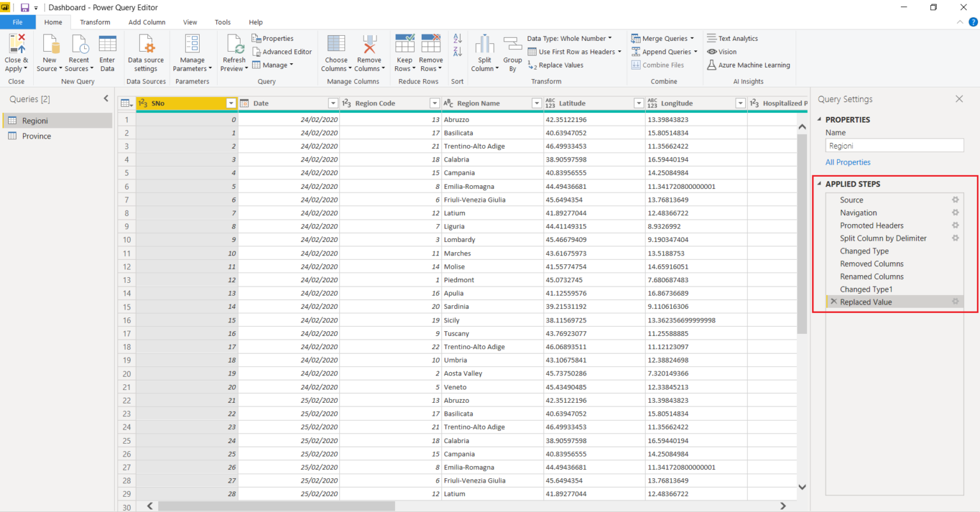Image resolution: width=980 pixels, height=512 pixels.
Task: Open SNo column filter dropdown
Action: pyautogui.click(x=231, y=103)
